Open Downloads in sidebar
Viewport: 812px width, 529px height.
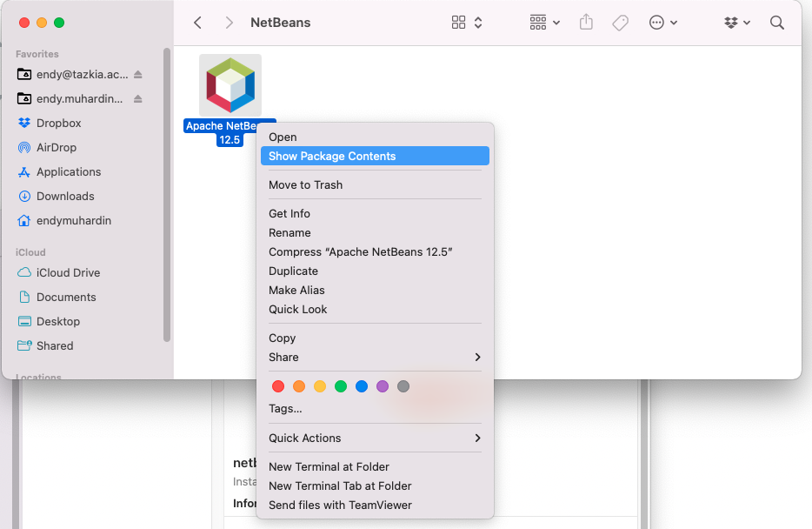click(x=56, y=197)
